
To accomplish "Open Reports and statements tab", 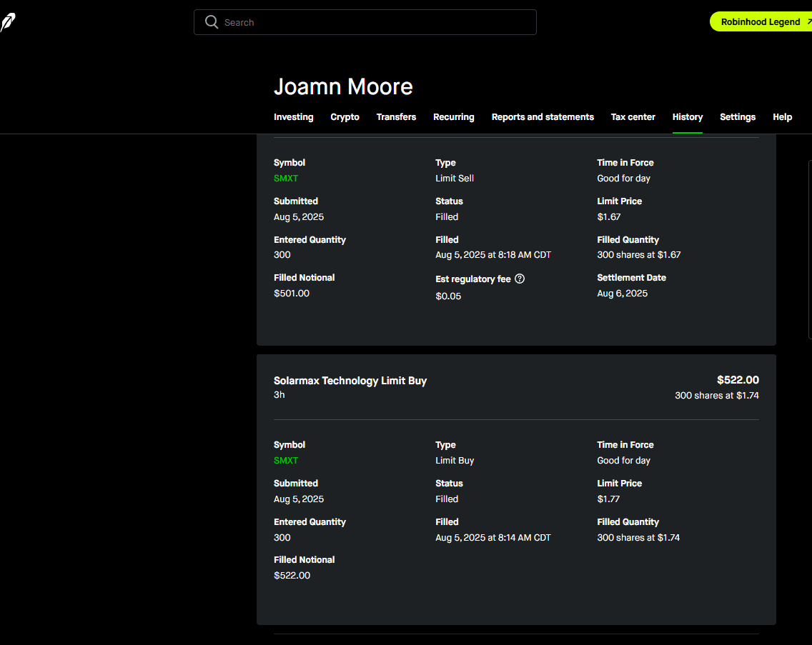I will (543, 117).
